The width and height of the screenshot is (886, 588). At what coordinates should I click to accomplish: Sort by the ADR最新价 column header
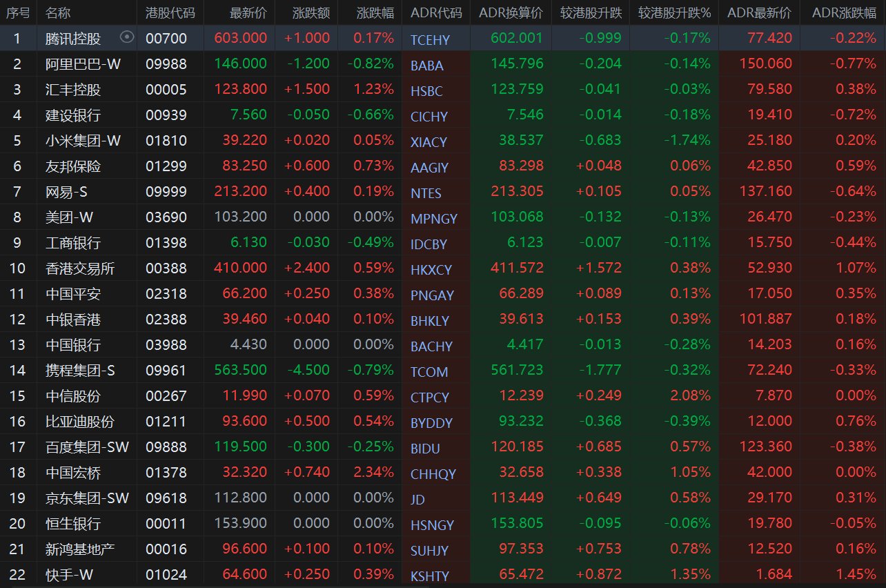[x=760, y=12]
